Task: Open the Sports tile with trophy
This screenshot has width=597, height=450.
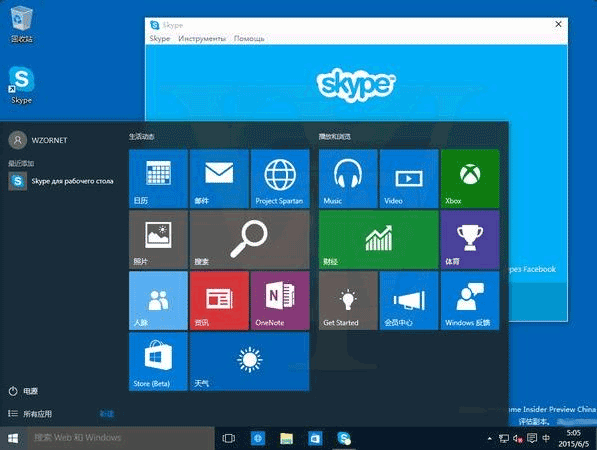Action: pos(470,240)
